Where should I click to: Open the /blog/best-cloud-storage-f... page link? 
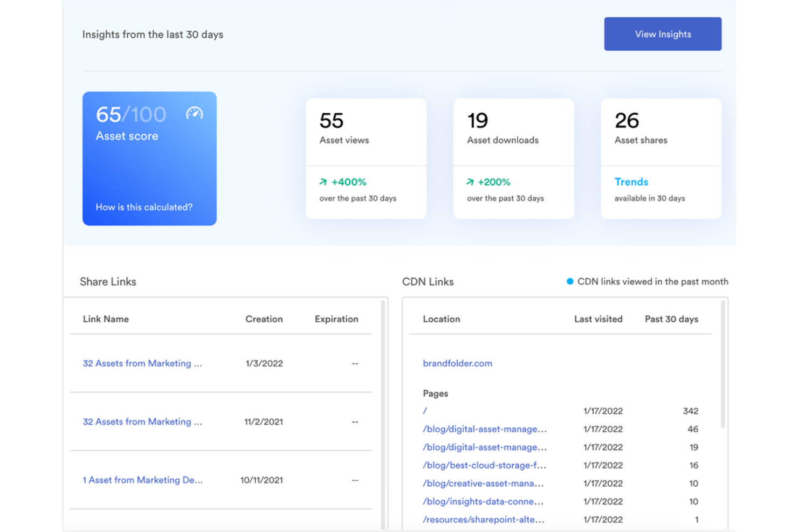coord(484,465)
